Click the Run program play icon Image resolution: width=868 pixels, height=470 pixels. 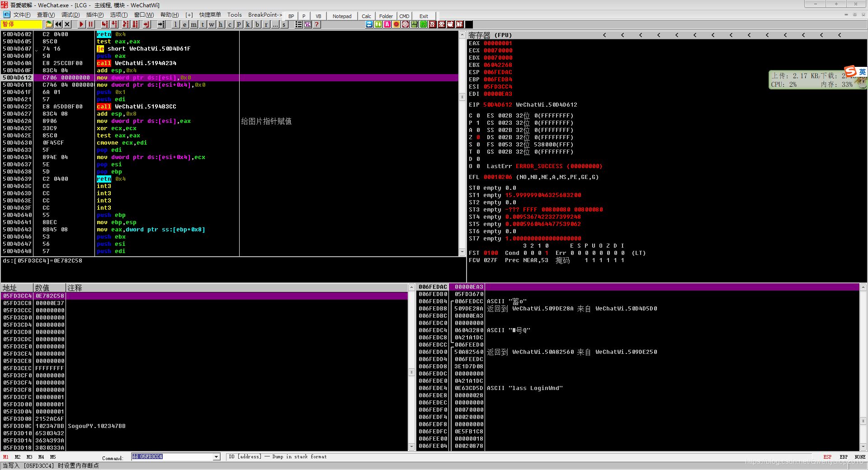[x=81, y=24]
